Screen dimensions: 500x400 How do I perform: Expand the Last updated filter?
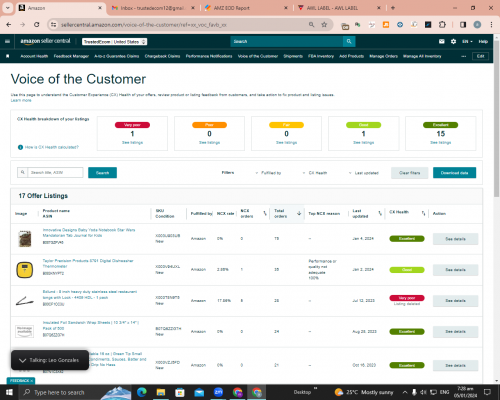click(x=364, y=173)
